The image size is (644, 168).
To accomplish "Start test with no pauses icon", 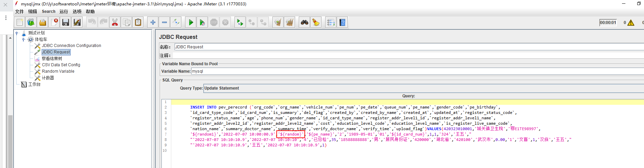I will click(x=202, y=22).
